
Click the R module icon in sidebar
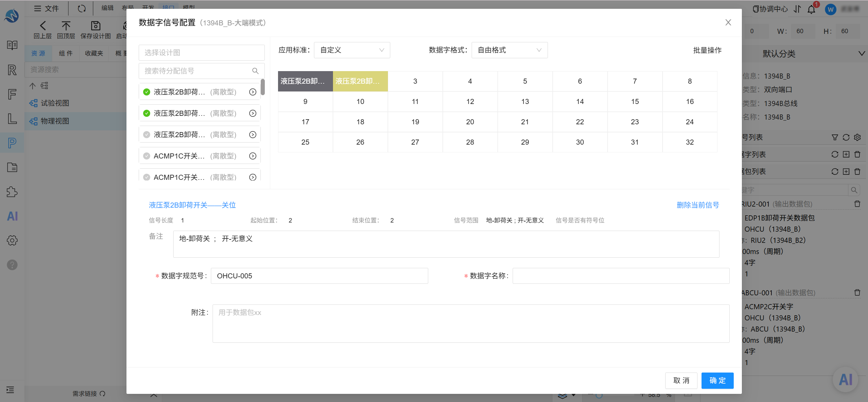click(x=12, y=70)
